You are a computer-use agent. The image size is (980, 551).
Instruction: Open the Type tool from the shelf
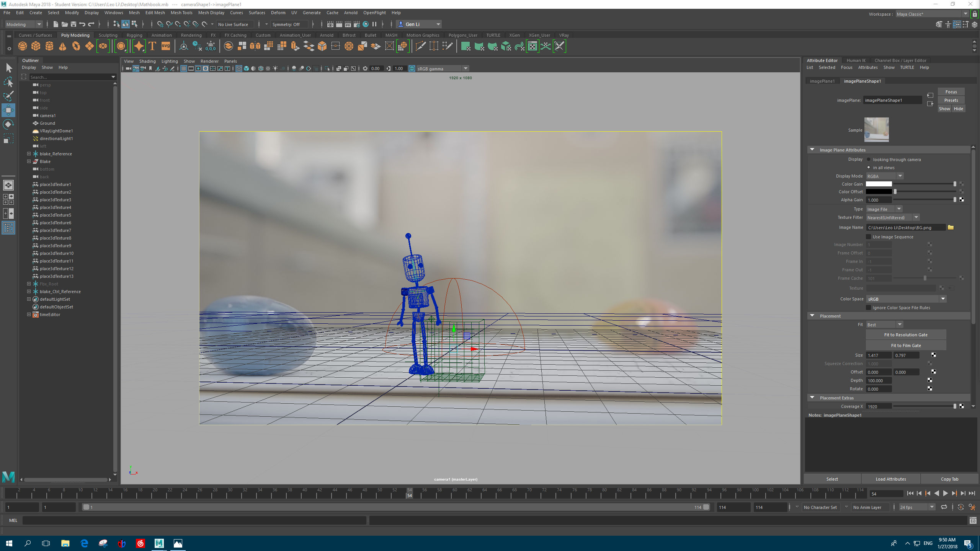click(152, 46)
